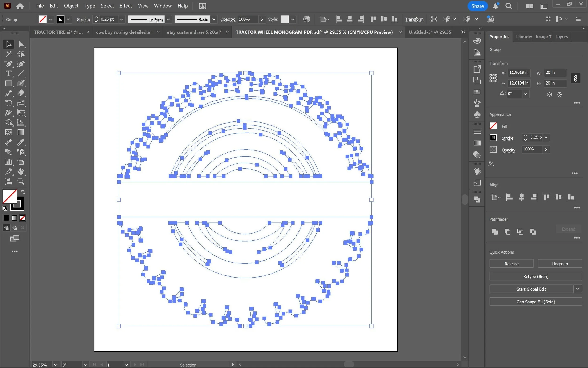Screen dimensions: 588x368
Task: Toggle constrain width and height proportions
Action: point(575,78)
